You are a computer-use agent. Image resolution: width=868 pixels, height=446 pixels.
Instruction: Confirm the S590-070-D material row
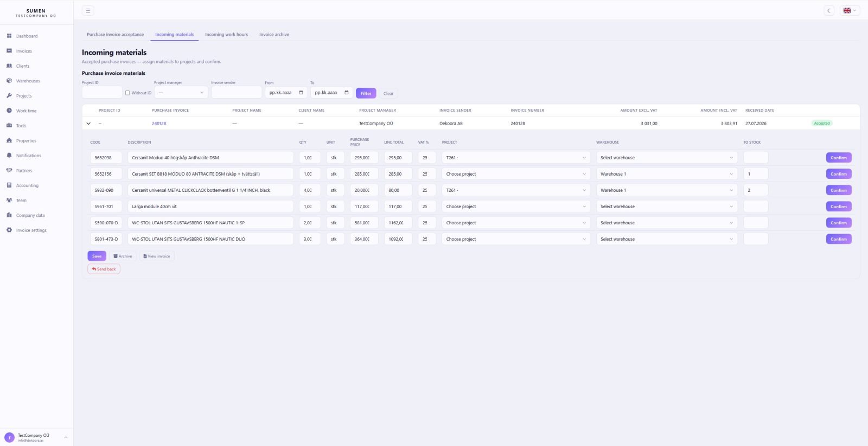(x=839, y=223)
